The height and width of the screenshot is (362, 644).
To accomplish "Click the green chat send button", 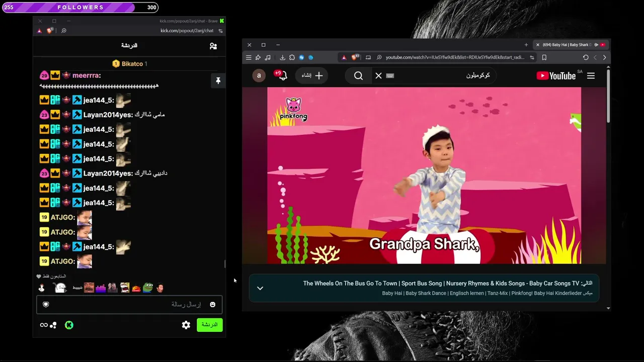I will 209,325.
